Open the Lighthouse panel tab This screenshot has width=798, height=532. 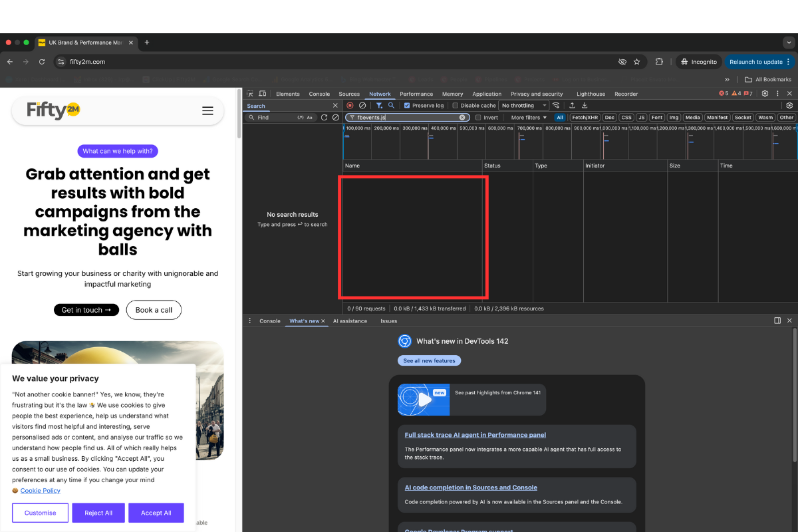[x=591, y=94]
